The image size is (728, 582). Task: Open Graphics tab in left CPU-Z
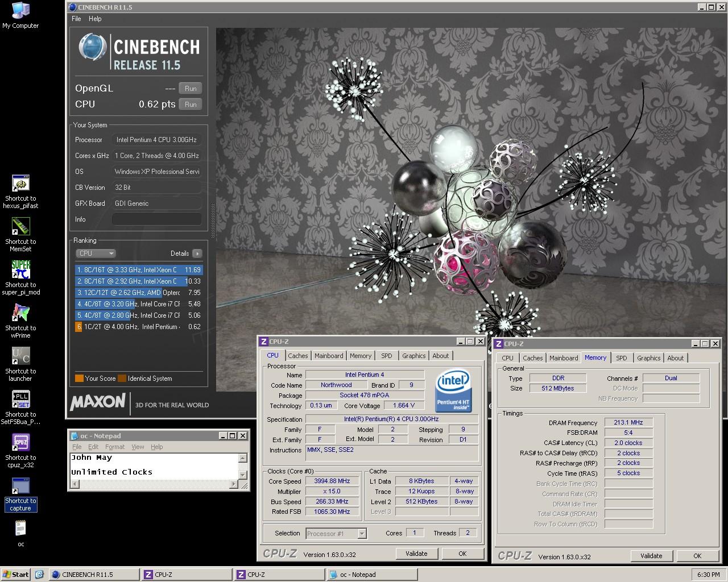[413, 356]
